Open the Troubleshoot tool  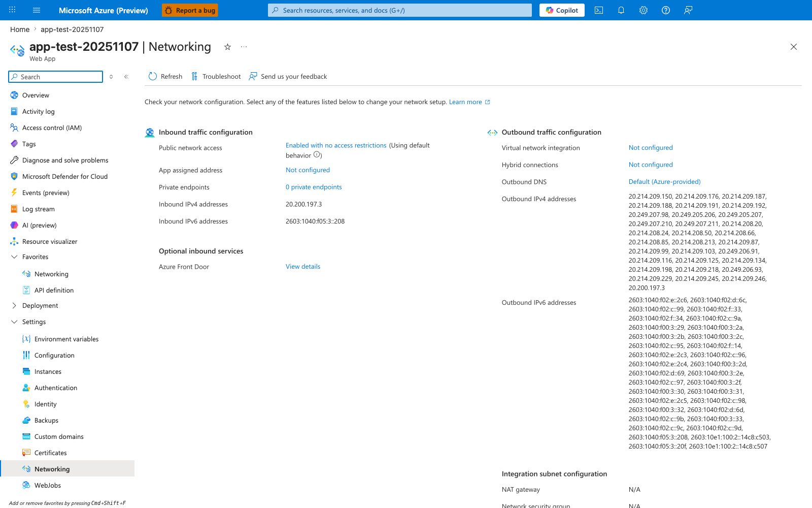point(216,76)
